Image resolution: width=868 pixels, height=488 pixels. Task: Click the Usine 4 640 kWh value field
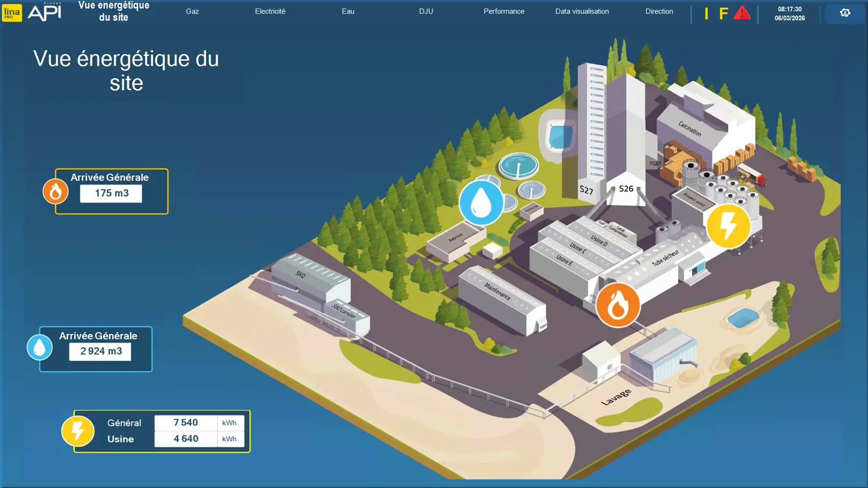coord(186,439)
